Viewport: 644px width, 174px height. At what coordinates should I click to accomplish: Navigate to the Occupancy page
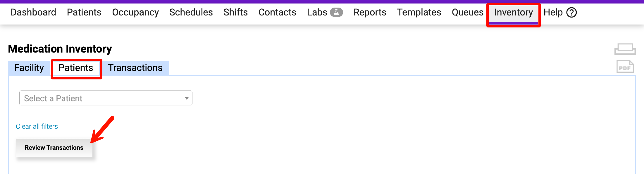coord(135,12)
